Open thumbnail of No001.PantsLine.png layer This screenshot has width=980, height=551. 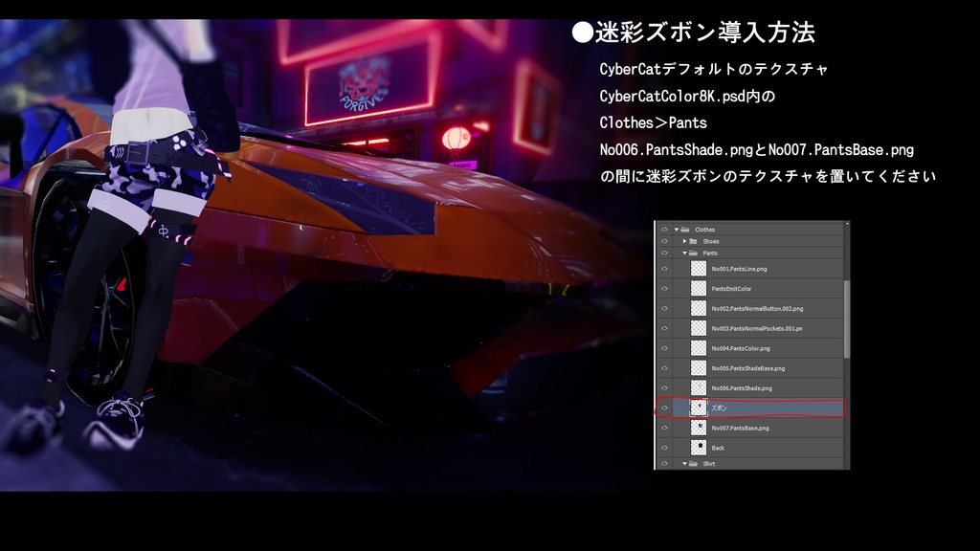pyautogui.click(x=700, y=269)
